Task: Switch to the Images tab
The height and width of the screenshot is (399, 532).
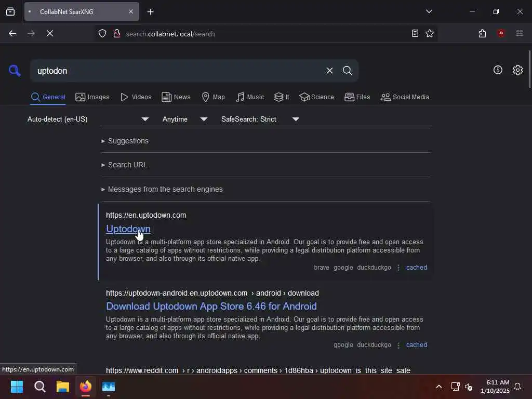Action: [92, 97]
